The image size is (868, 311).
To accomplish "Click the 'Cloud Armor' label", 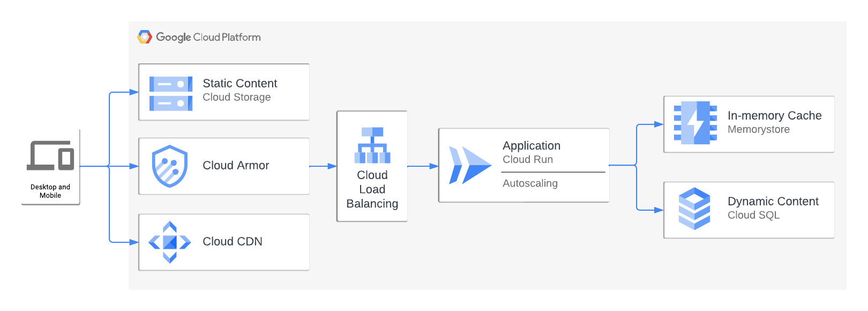I will (x=236, y=165).
